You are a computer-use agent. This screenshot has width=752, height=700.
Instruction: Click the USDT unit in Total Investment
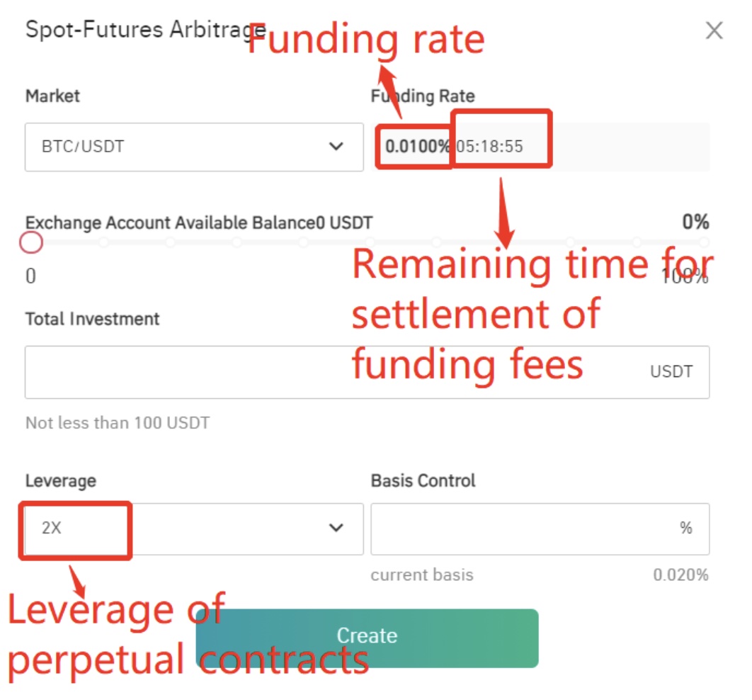click(x=671, y=371)
